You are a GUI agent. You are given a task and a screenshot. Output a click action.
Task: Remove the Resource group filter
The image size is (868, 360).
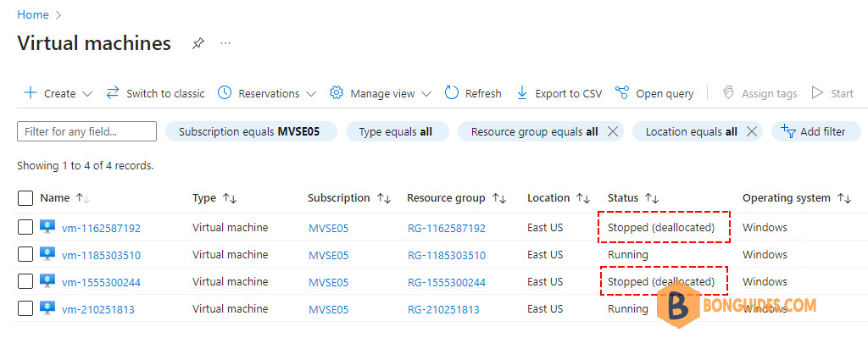[612, 131]
